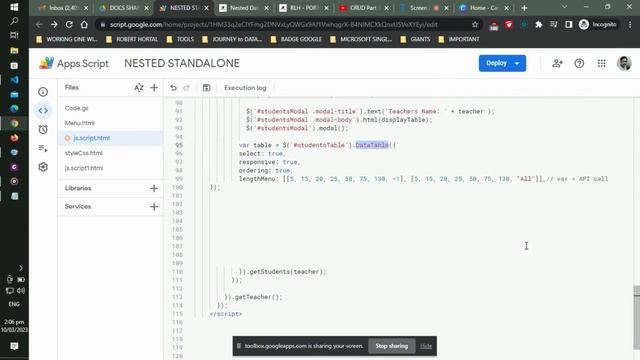Open the TOOLS bookmark folder
Screen dimensions: 640x360
(x=180, y=39)
